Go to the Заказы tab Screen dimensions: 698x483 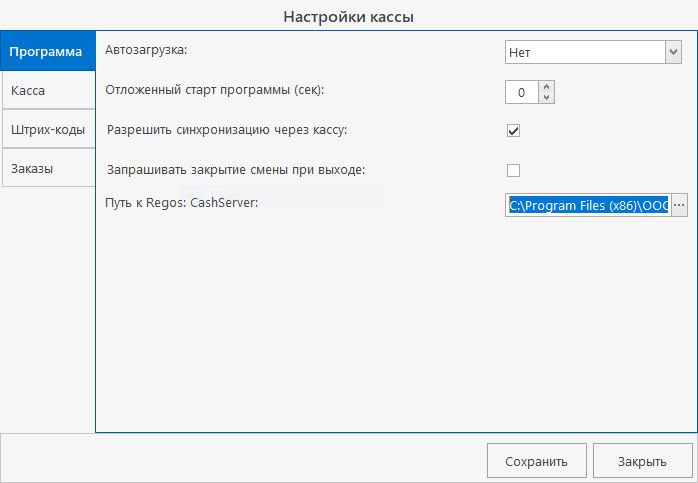[47, 168]
